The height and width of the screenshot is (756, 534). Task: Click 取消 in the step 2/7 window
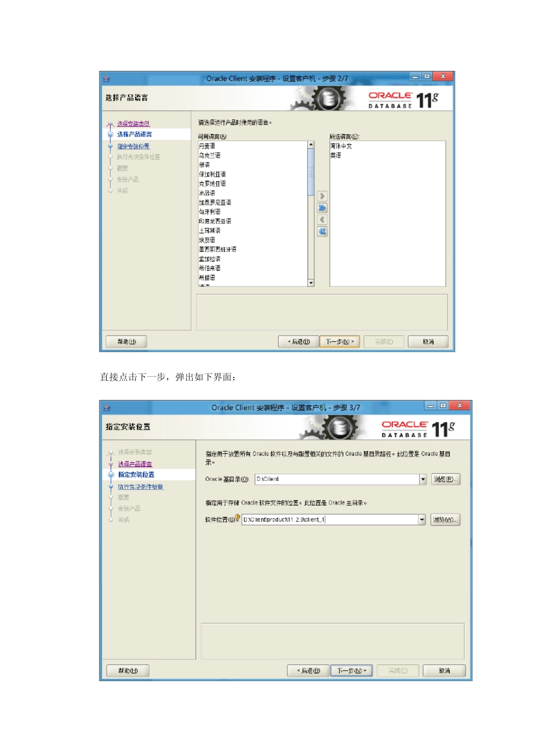pyautogui.click(x=428, y=341)
